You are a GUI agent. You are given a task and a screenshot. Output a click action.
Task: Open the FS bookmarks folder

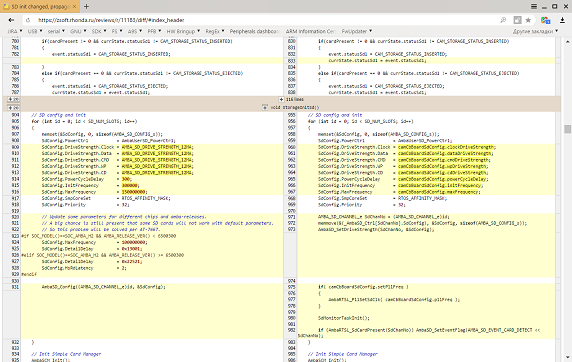pos(117,31)
